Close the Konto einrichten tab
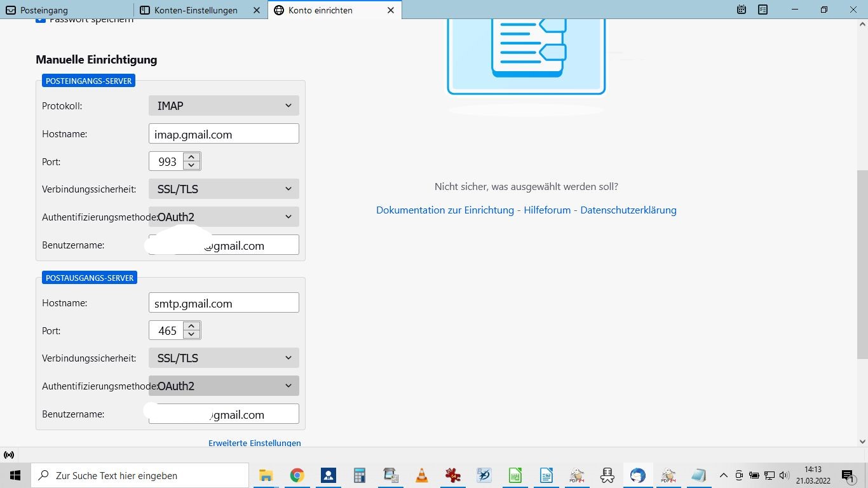This screenshot has height=488, width=868. pyautogui.click(x=391, y=10)
